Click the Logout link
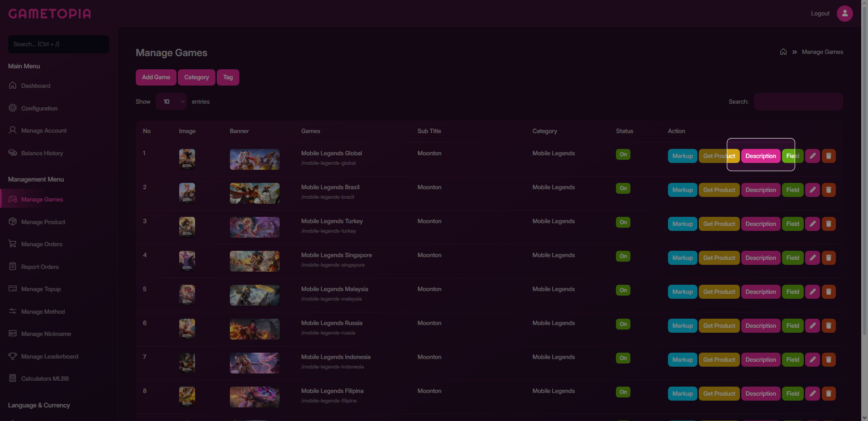The width and height of the screenshot is (868, 421). tap(820, 14)
